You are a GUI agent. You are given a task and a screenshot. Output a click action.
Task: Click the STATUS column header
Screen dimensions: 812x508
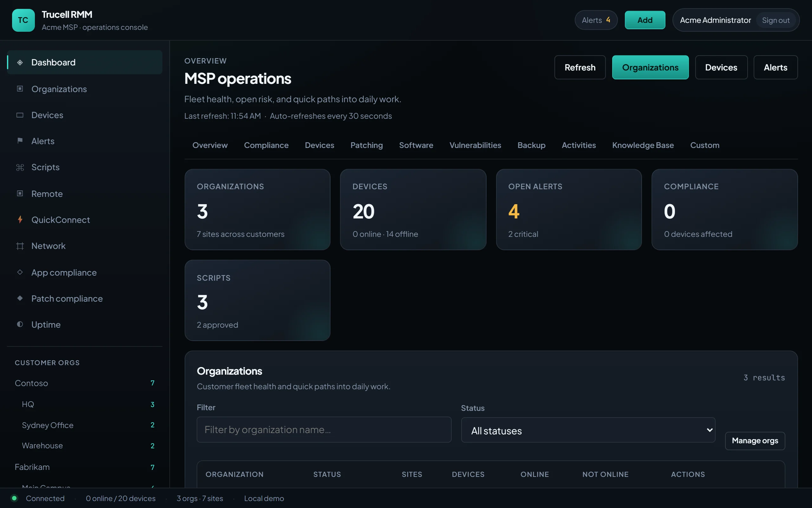coord(327,474)
